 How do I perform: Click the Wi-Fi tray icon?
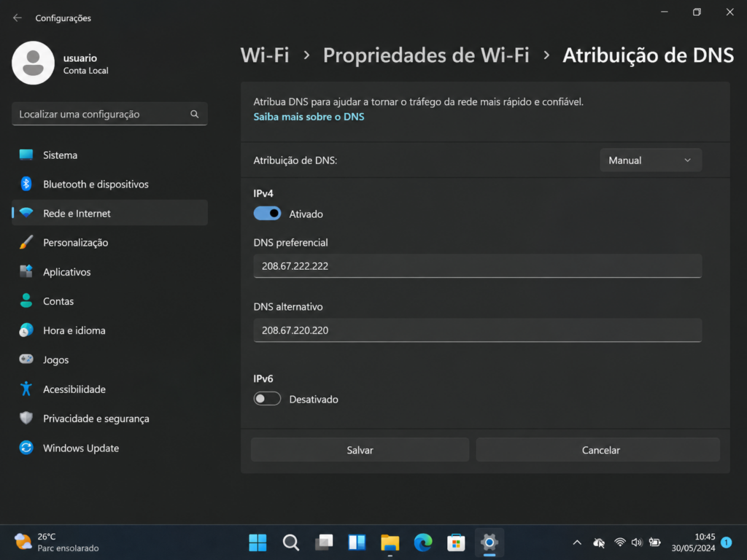pyautogui.click(x=620, y=542)
